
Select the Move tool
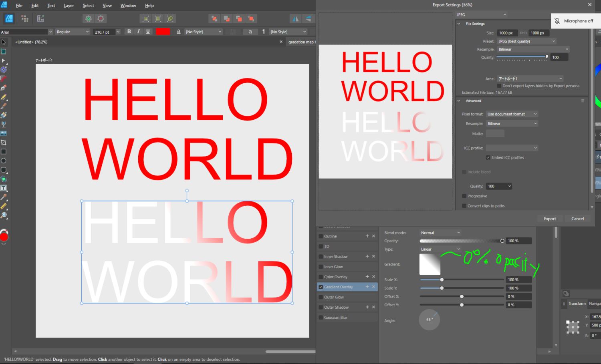[4, 42]
